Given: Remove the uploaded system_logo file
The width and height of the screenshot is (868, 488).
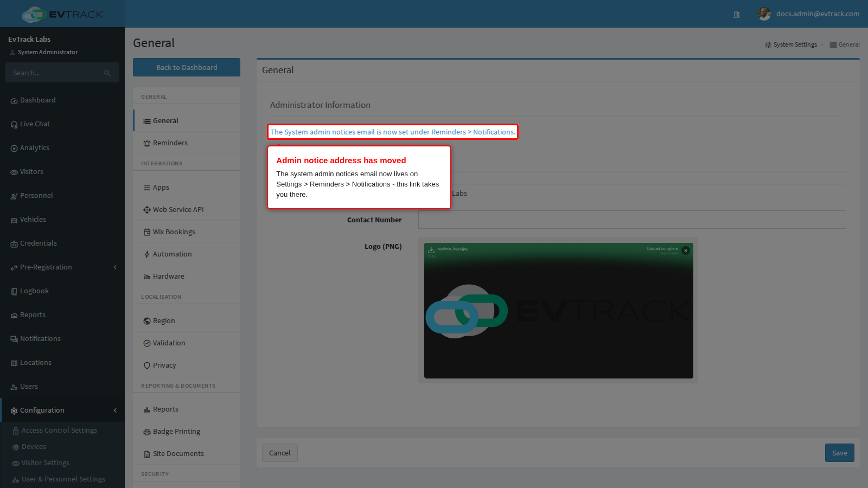Looking at the screenshot, I should [x=686, y=251].
